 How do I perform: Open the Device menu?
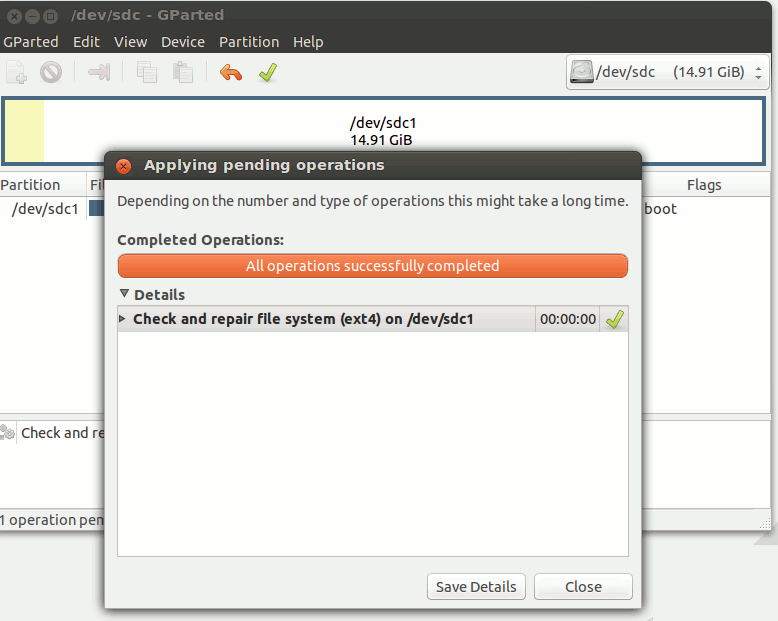[x=183, y=42]
